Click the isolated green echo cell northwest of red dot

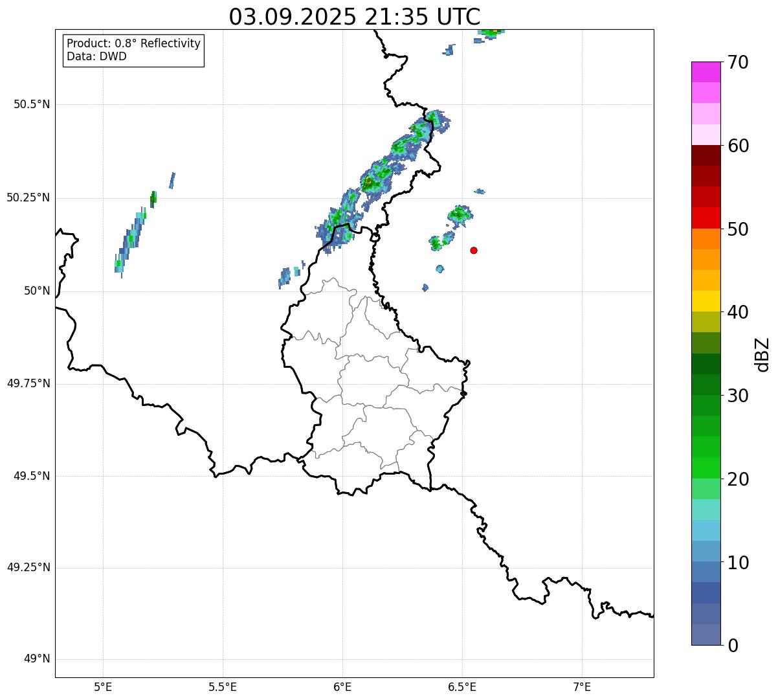click(460, 214)
